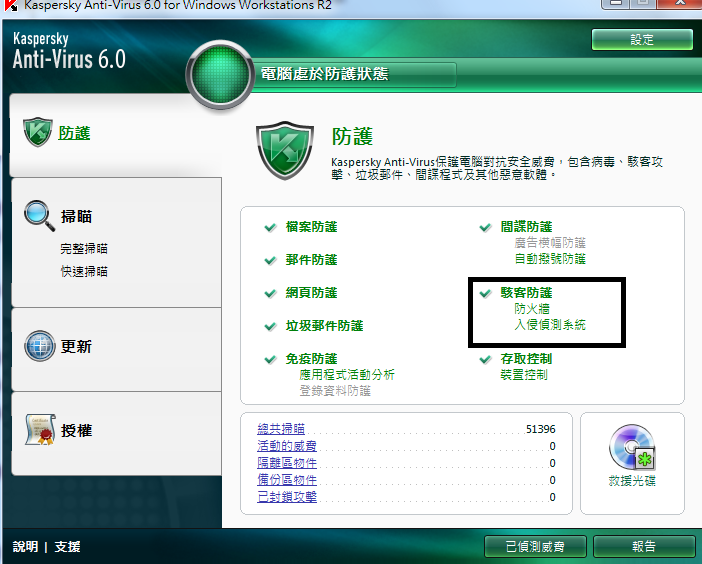Open 檔案防護 component
The height and width of the screenshot is (564, 702).
[312, 227]
